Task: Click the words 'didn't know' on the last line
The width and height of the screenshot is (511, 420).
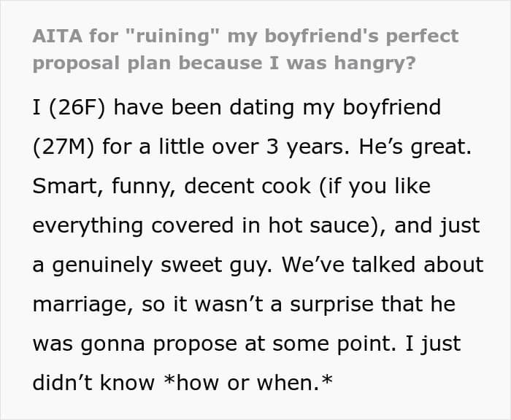Action: [93, 382]
